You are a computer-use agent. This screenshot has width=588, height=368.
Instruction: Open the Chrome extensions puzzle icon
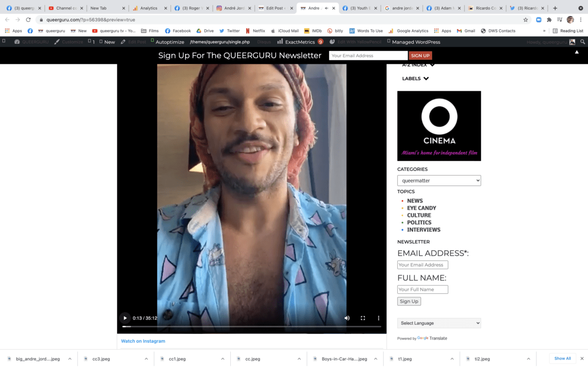click(549, 20)
